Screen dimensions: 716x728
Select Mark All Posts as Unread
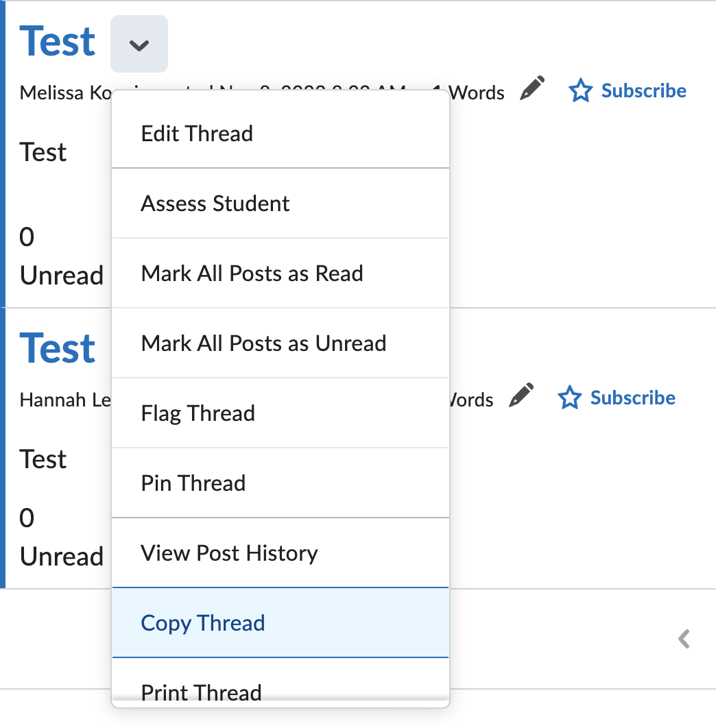point(263,343)
